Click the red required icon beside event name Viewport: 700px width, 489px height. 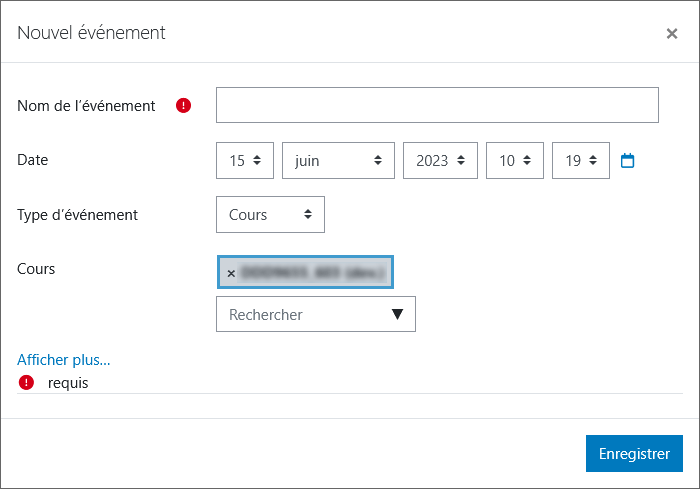click(183, 105)
